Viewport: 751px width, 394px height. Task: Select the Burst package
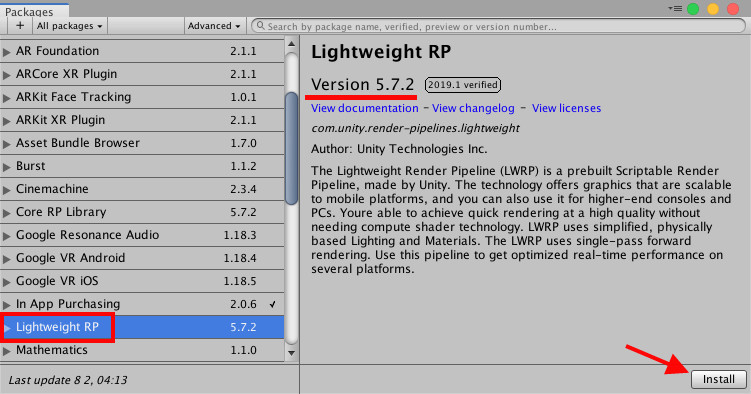(142, 166)
